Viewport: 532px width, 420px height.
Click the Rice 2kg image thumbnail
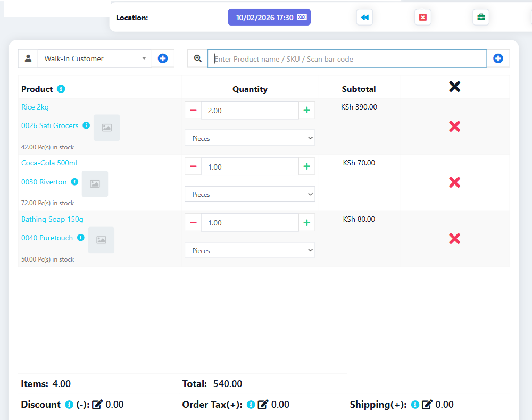[x=106, y=128]
